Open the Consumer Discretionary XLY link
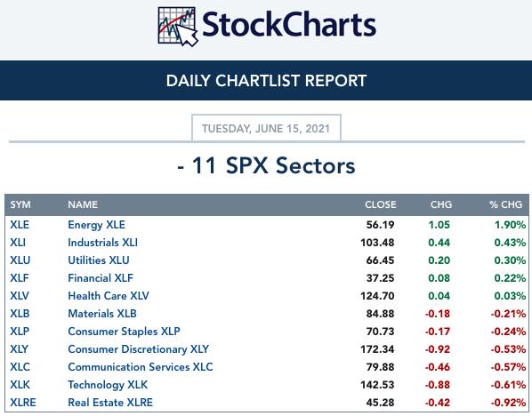 pyautogui.click(x=138, y=349)
